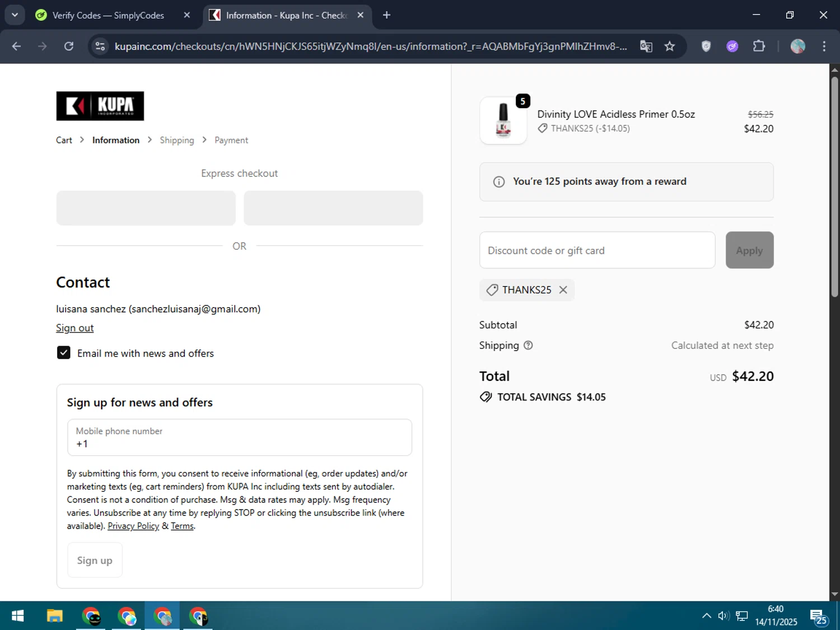Click the second express checkout button
The image size is (840, 630).
(333, 208)
